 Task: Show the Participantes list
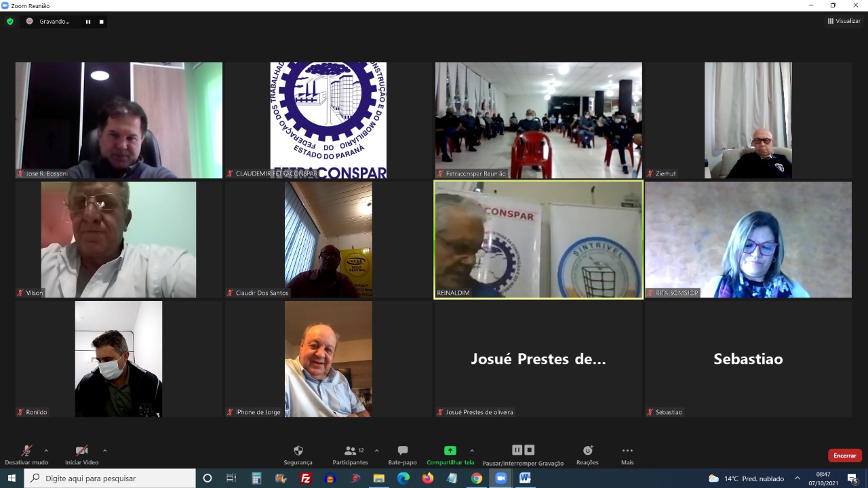351,451
